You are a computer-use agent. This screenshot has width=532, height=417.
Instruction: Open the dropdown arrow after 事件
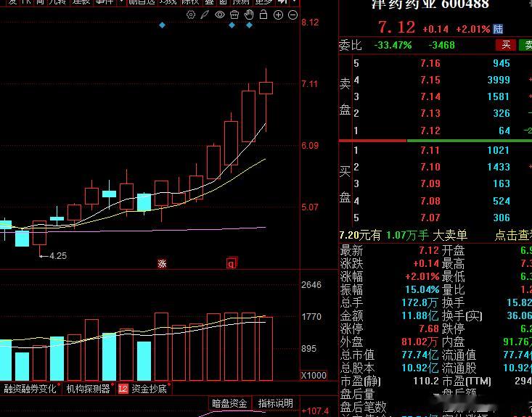(x=121, y=2)
